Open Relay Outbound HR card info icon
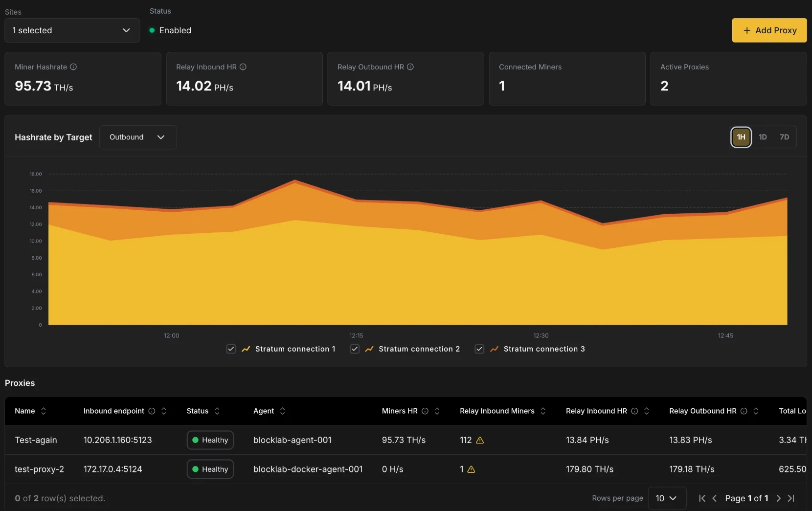Image resolution: width=812 pixels, height=511 pixels. click(x=410, y=67)
